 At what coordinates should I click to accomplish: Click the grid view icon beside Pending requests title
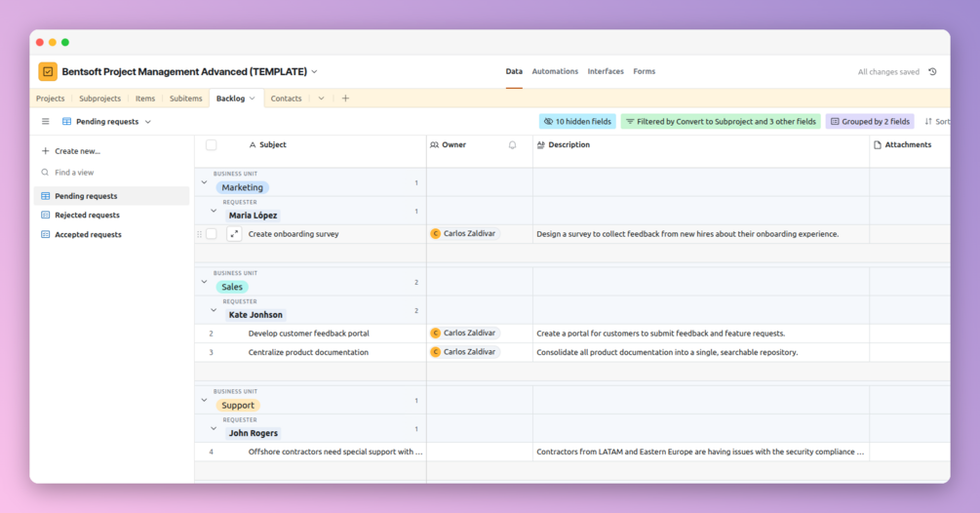point(67,121)
